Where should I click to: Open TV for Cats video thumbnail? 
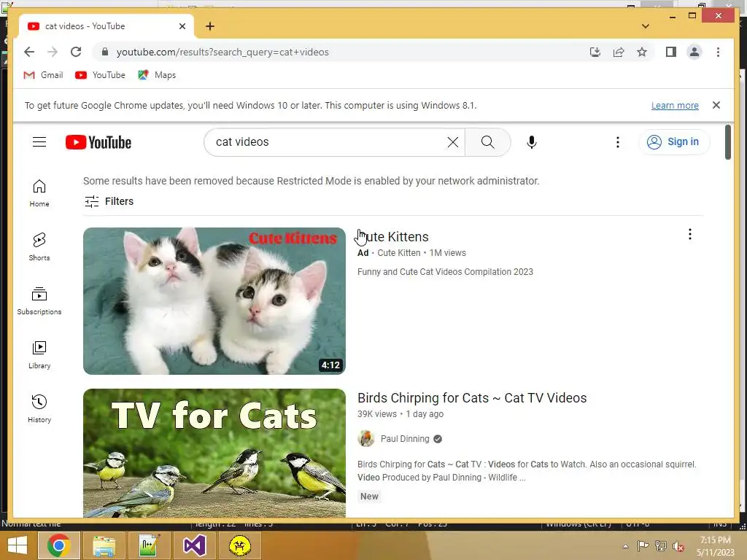pyautogui.click(x=214, y=453)
